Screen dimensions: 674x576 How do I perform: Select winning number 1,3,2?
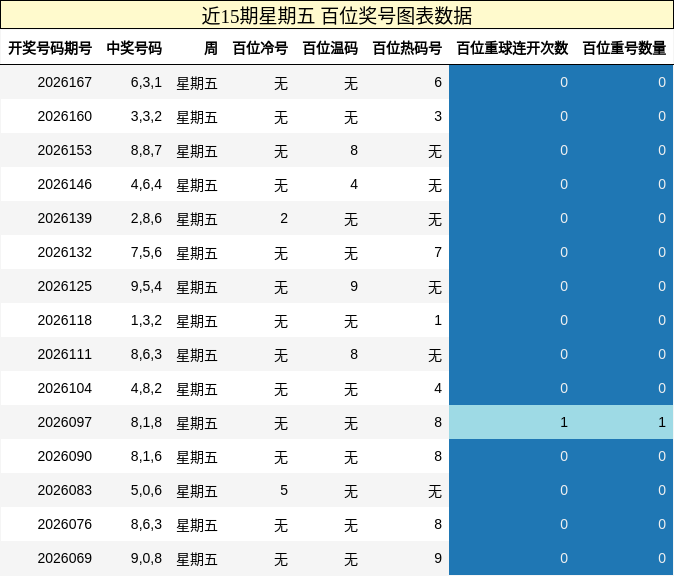[146, 320]
